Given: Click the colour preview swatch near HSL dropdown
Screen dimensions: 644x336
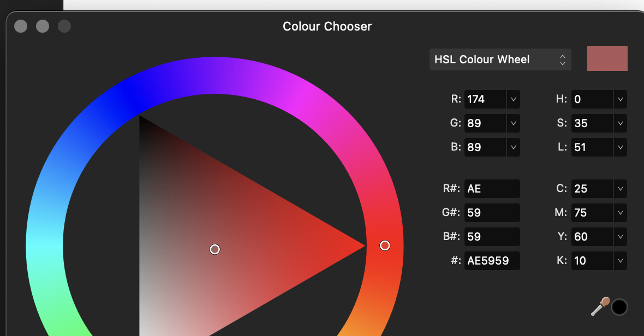Looking at the screenshot, I should [607, 58].
